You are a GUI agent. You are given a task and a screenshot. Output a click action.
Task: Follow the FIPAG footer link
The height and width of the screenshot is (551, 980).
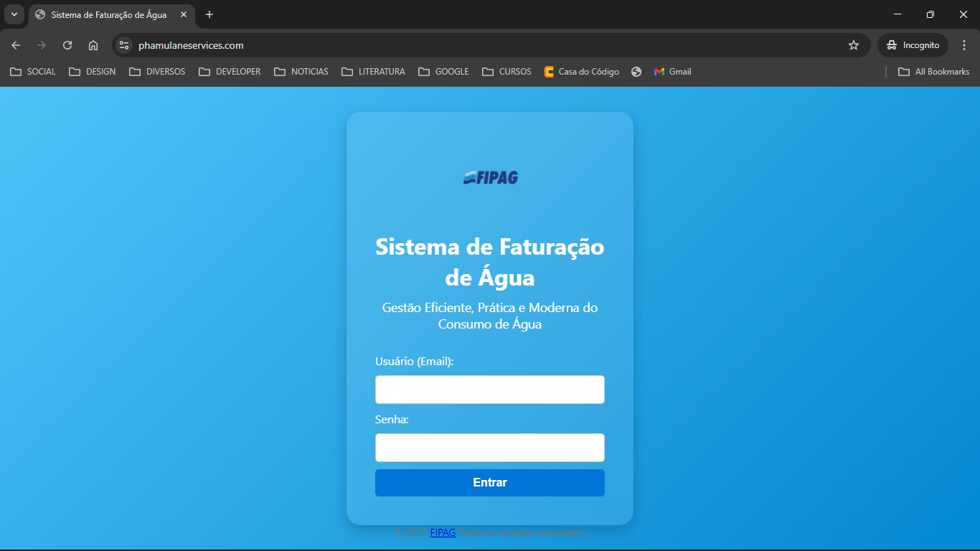coord(443,532)
